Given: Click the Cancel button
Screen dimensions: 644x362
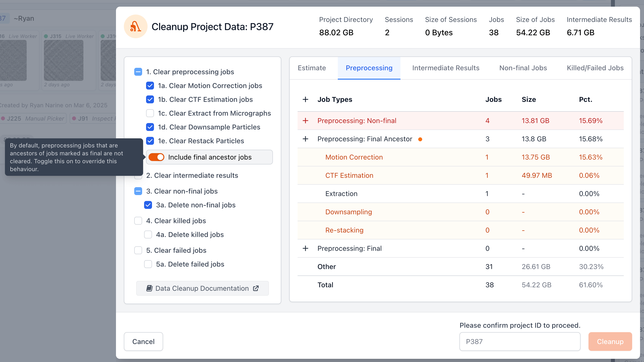Looking at the screenshot, I should tap(143, 342).
